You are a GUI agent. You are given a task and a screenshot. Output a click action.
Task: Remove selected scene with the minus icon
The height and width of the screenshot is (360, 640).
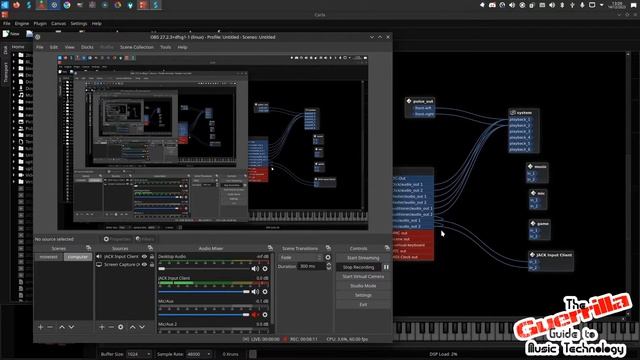(50, 327)
